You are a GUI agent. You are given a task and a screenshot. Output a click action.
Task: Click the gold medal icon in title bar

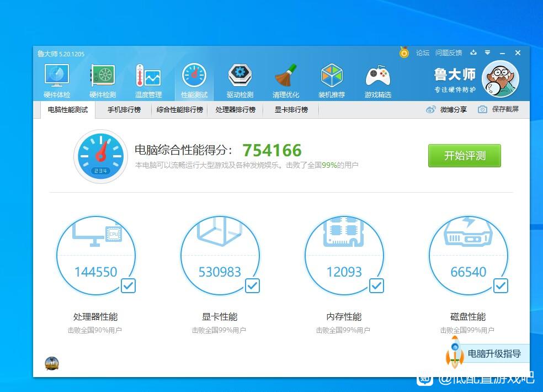click(404, 52)
